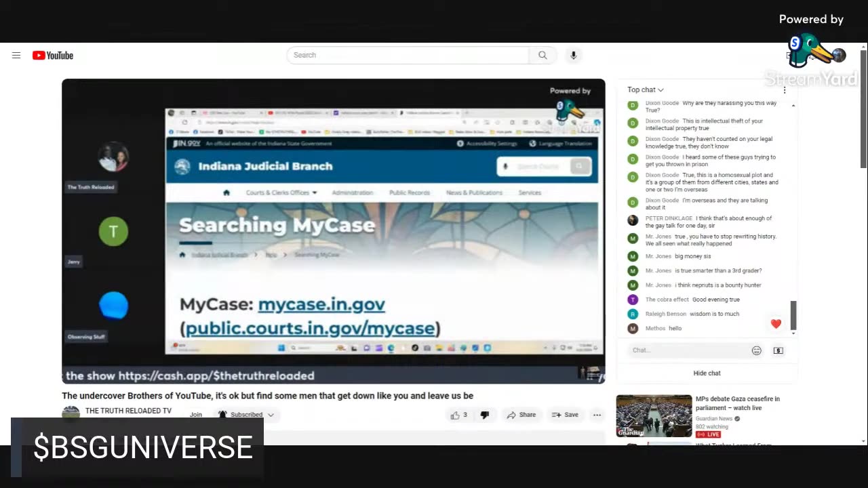The image size is (868, 488).
Task: Click Guardian News channel name
Action: coord(715,419)
